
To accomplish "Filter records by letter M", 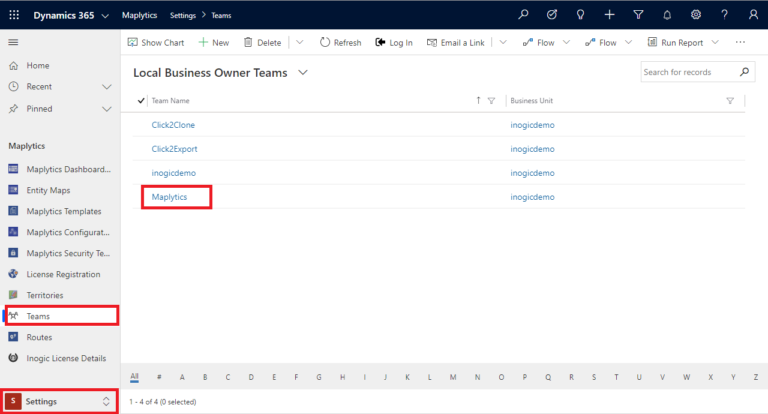I will click(453, 377).
